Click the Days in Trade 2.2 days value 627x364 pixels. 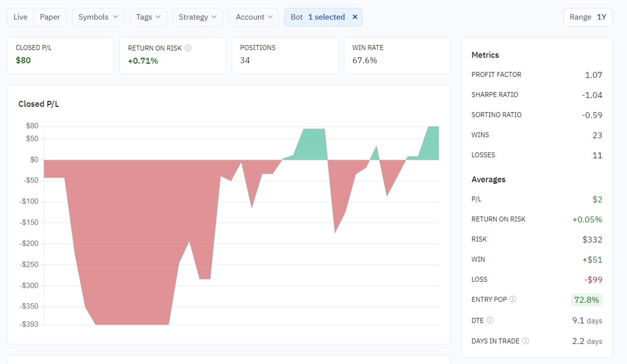pyautogui.click(x=587, y=341)
